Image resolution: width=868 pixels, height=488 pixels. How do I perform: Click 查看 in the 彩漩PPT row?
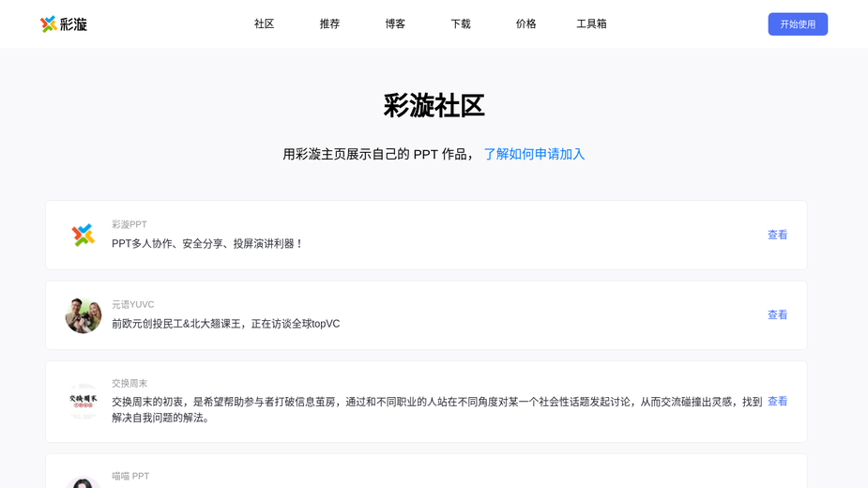(777, 235)
